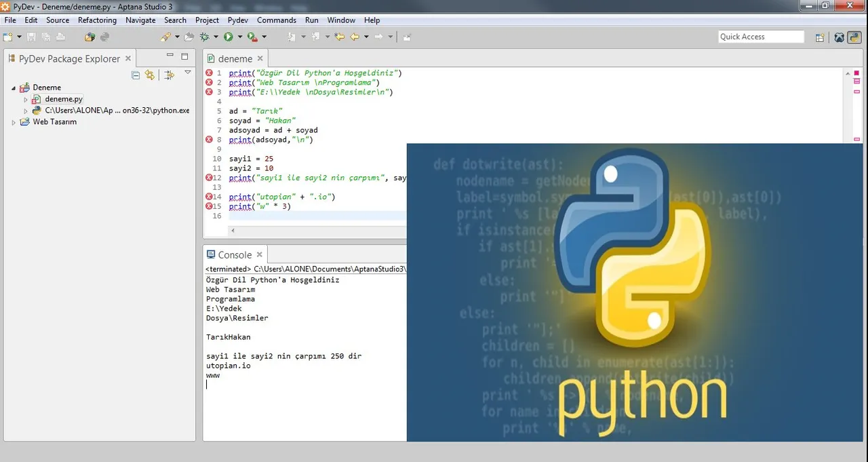Open the Run button dropdown arrow
The width and height of the screenshot is (868, 462).
(239, 37)
